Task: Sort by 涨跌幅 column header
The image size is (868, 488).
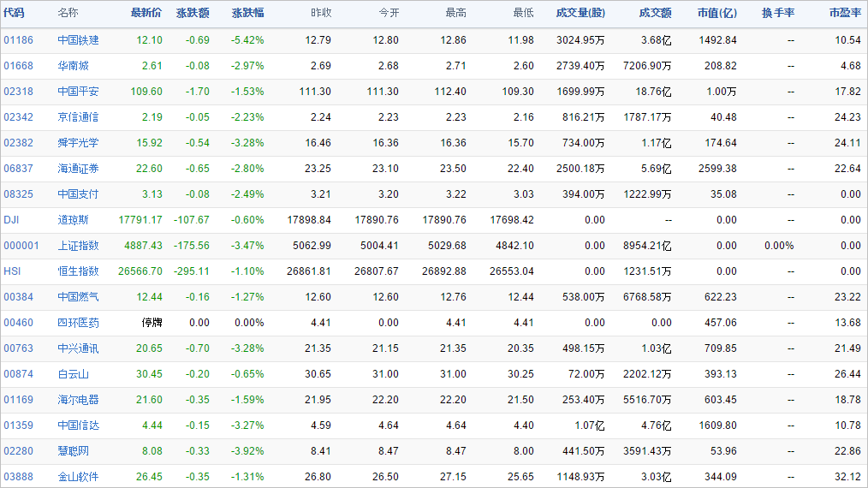Action: point(247,13)
